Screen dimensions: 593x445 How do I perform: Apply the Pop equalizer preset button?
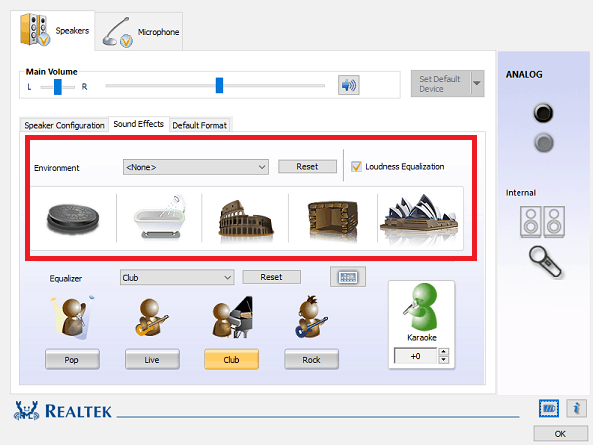coord(72,359)
